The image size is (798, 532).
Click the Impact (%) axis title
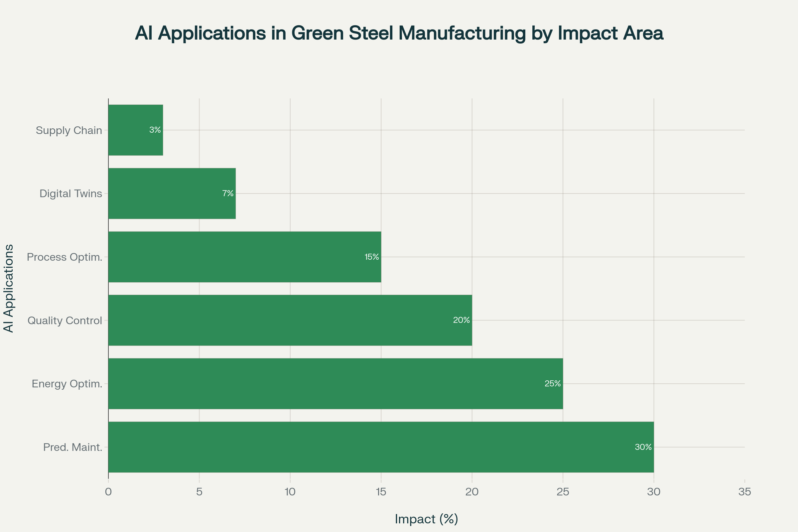click(x=427, y=519)
